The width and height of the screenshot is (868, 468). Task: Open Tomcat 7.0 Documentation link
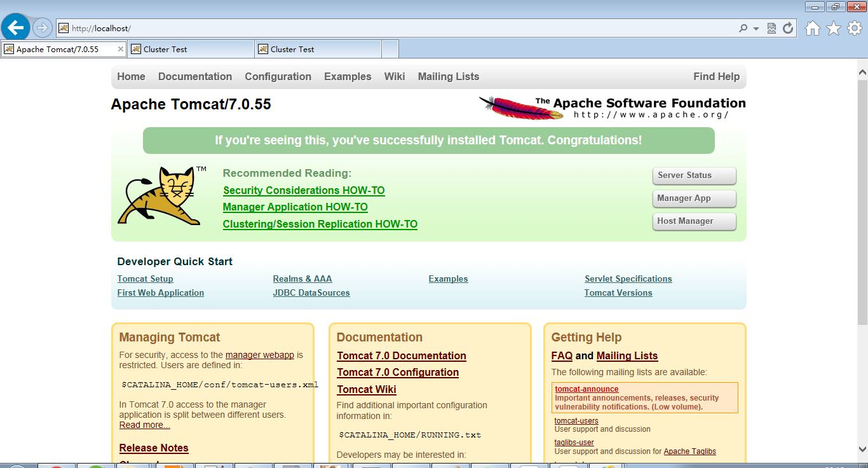coord(402,356)
